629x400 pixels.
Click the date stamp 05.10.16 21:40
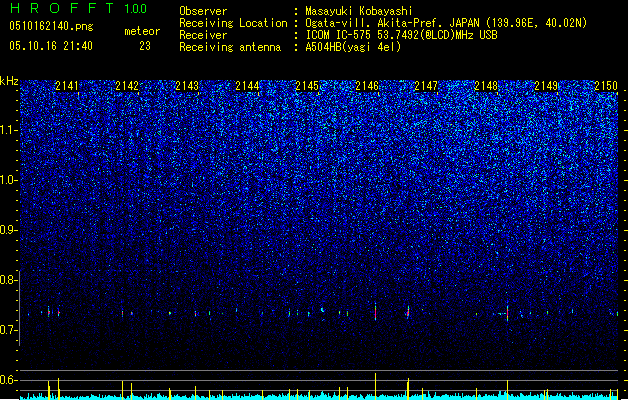click(x=51, y=46)
